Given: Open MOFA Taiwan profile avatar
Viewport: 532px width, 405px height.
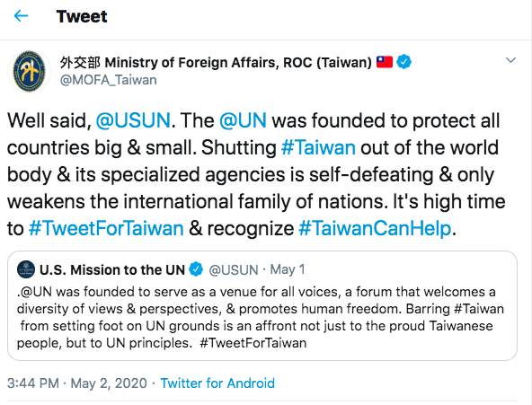Looking at the screenshot, I should click(x=29, y=71).
